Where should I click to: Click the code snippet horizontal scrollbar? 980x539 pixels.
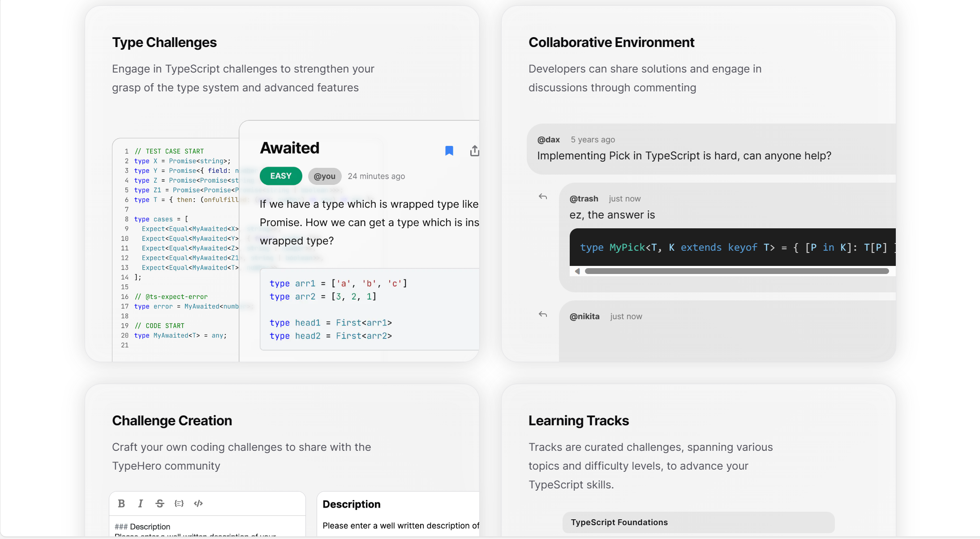point(737,271)
